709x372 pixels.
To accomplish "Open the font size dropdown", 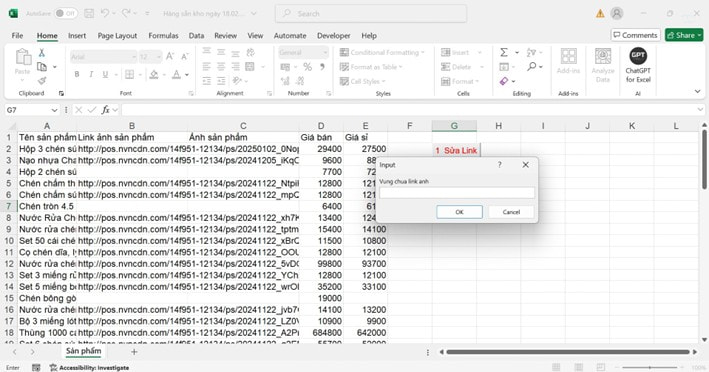I will (x=159, y=57).
